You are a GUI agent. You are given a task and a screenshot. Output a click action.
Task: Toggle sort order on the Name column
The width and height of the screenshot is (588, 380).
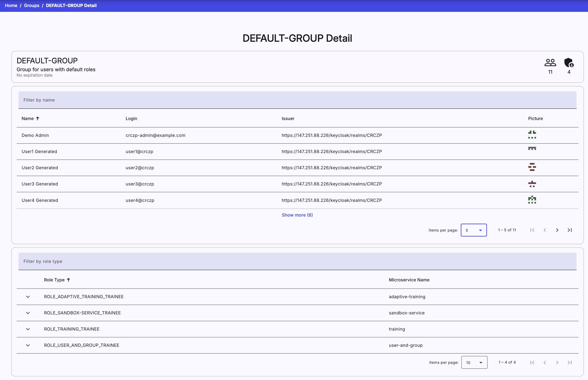click(x=30, y=118)
